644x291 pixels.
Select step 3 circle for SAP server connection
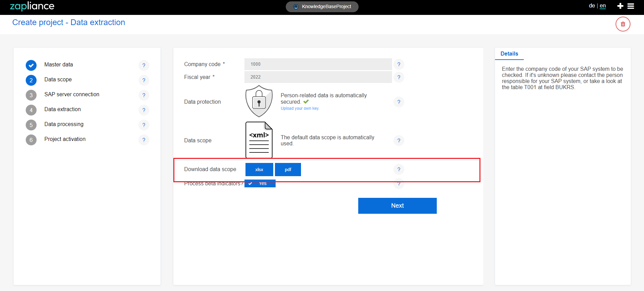(x=31, y=95)
